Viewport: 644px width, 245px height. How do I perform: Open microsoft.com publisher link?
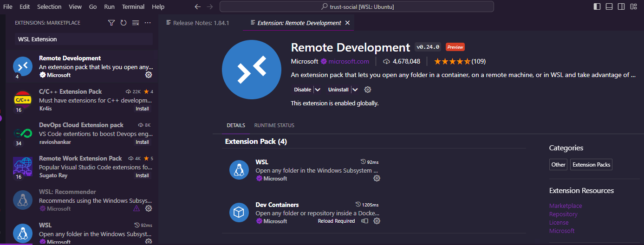pyautogui.click(x=349, y=61)
